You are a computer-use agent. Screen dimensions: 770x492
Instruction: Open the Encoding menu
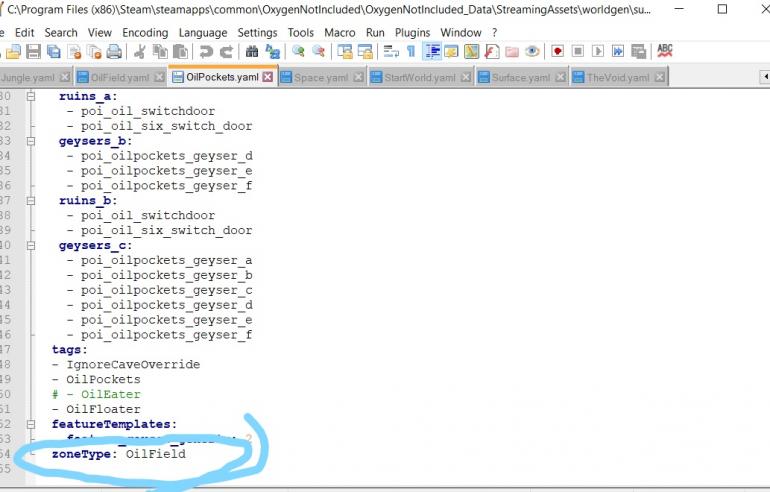tap(145, 32)
